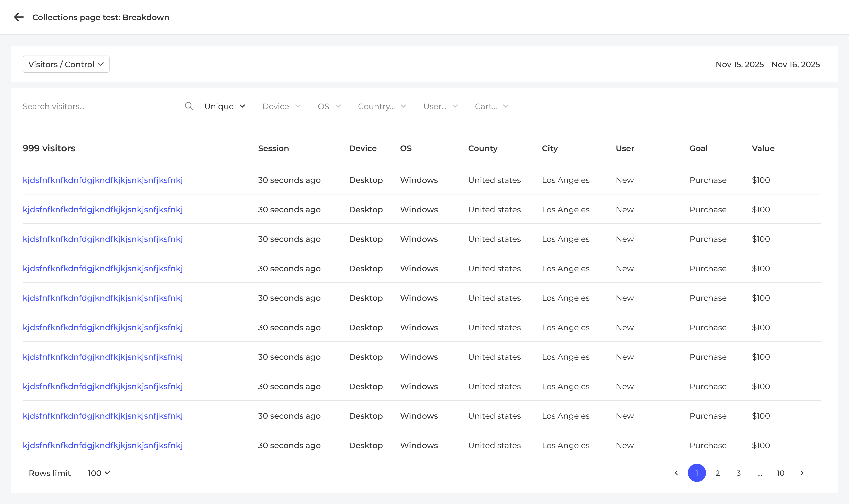Click the back arrow icon
Image resolution: width=849 pixels, height=504 pixels.
tap(19, 17)
